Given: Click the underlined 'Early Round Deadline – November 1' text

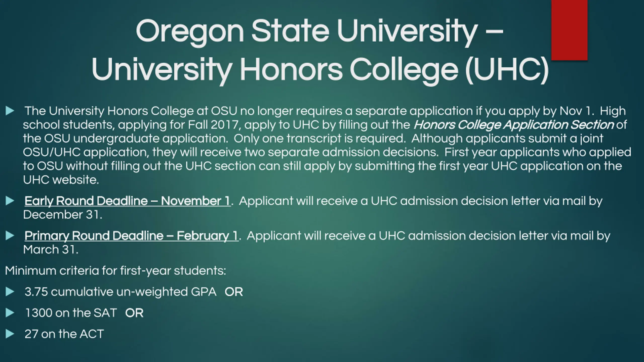Looking at the screenshot, I should point(127,201).
